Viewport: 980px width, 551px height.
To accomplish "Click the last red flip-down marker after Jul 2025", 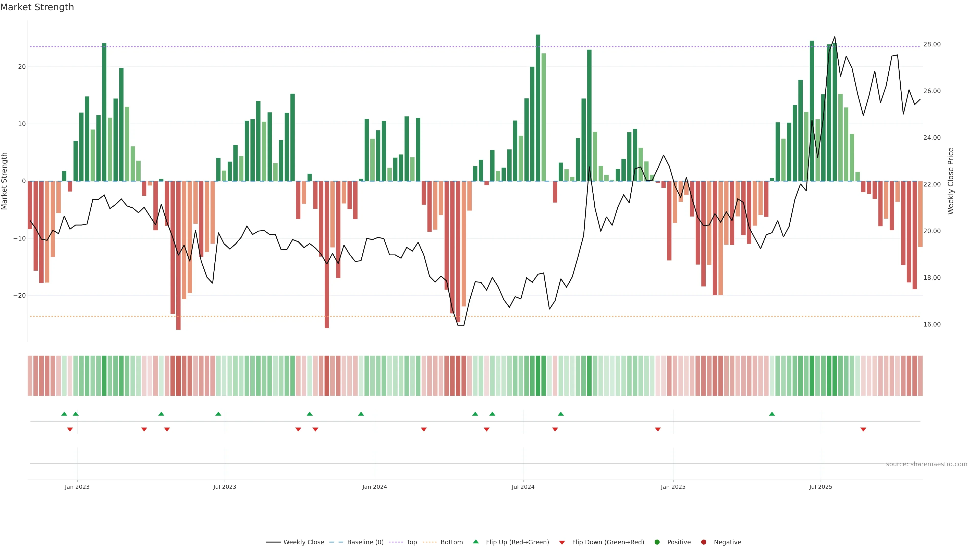I will click(863, 429).
